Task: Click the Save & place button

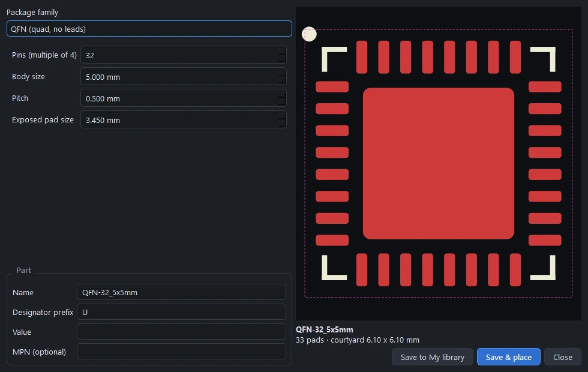Action: point(509,357)
